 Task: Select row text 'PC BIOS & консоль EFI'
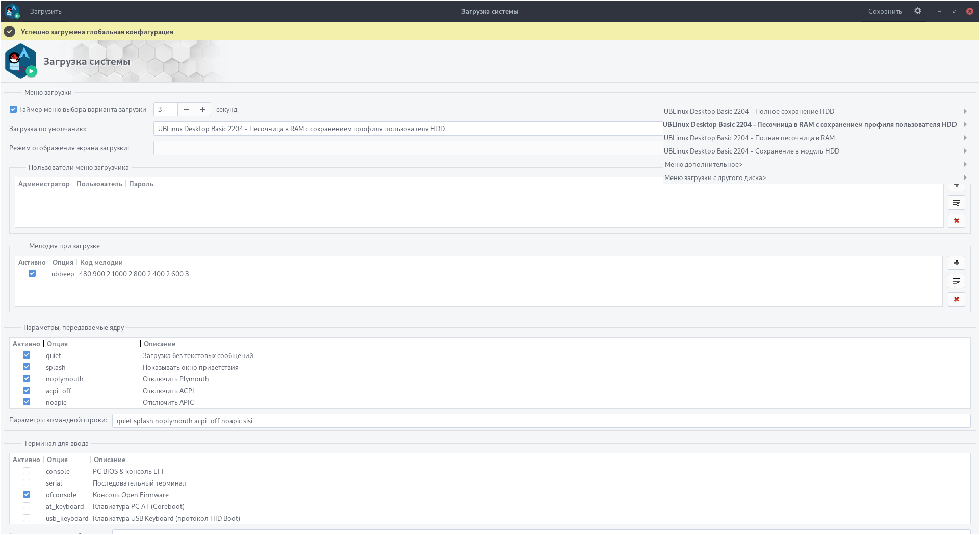point(128,471)
